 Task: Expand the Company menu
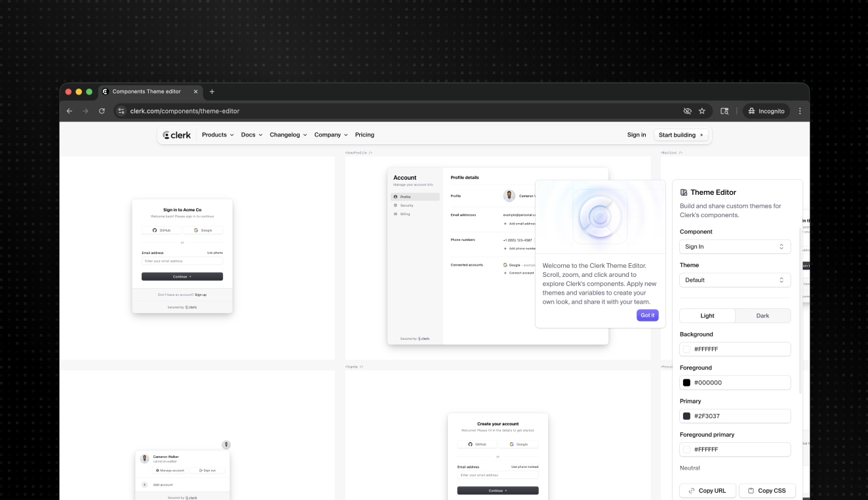[x=331, y=135]
